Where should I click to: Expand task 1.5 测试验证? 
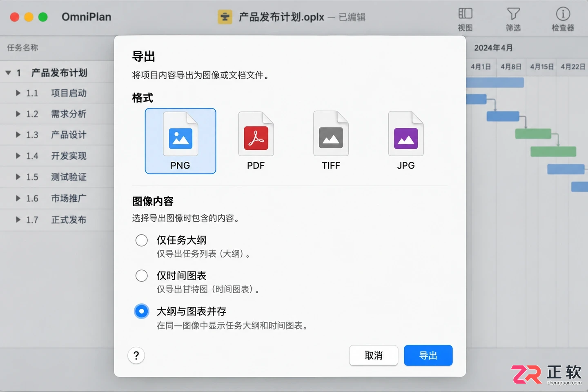coord(18,177)
